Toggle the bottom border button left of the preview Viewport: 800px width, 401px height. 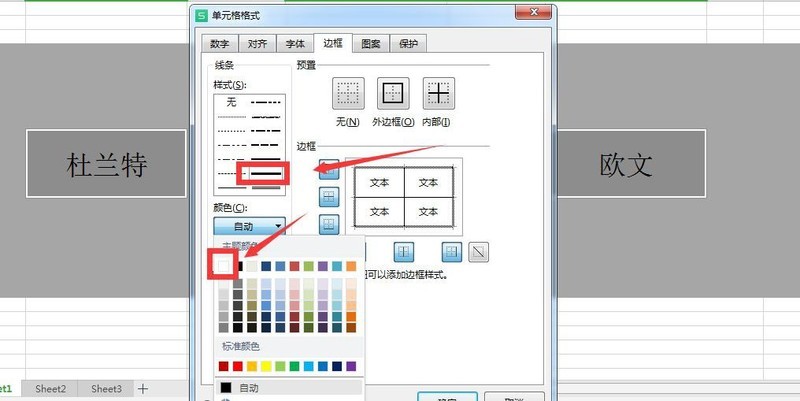coord(327,224)
